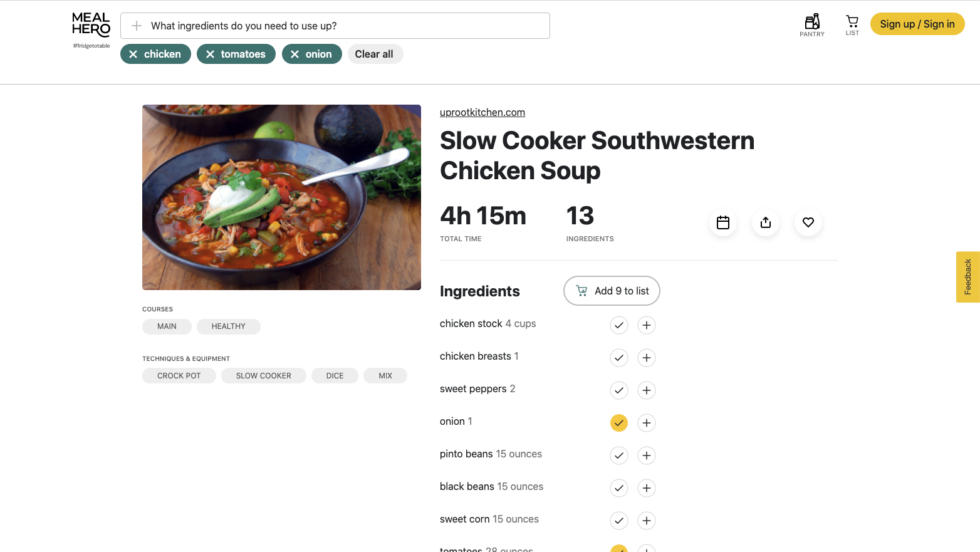Open the Feedback side tab

click(968, 277)
